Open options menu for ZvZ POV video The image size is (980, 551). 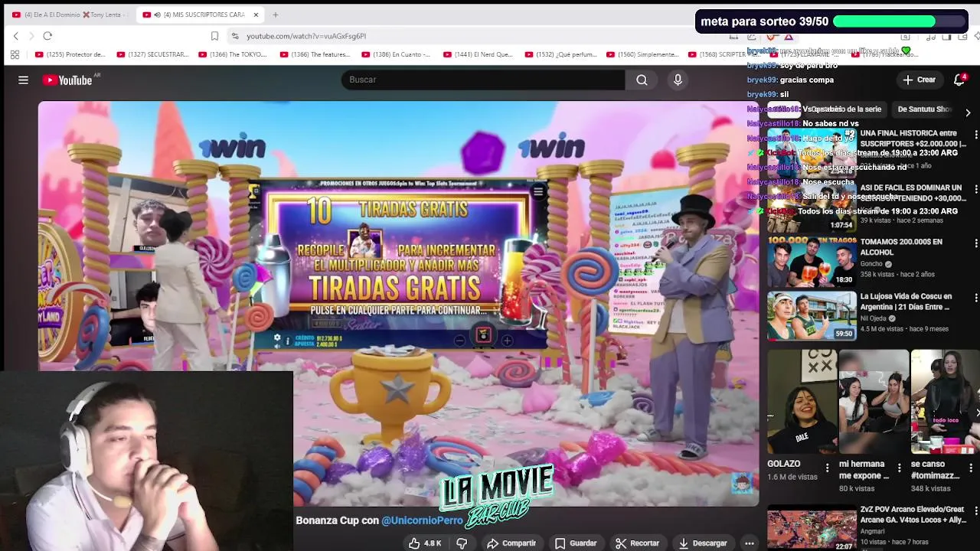[x=975, y=511]
